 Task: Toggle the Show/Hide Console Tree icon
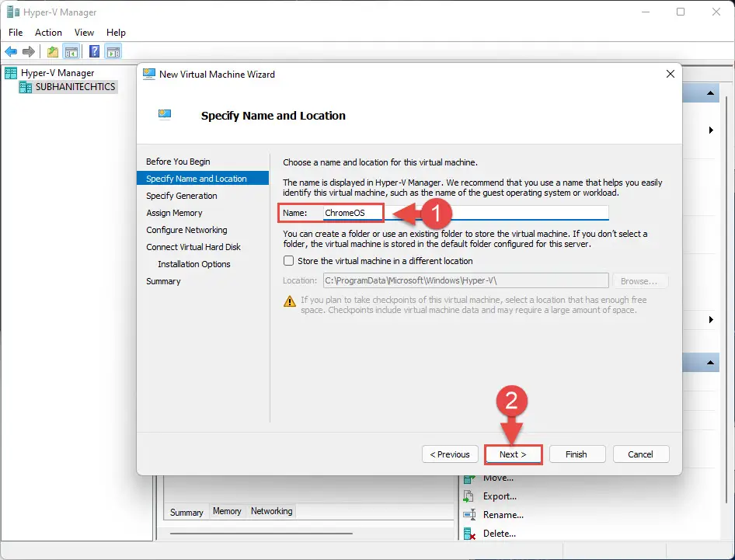[71, 51]
